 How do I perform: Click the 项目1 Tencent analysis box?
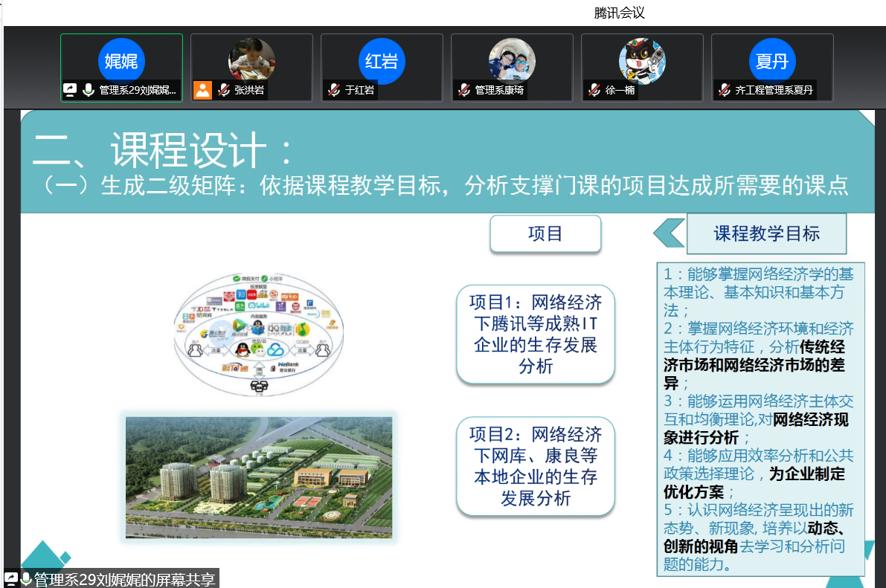(536, 335)
